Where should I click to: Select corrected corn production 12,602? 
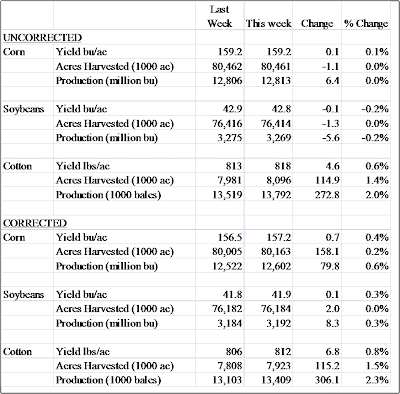[x=276, y=266]
